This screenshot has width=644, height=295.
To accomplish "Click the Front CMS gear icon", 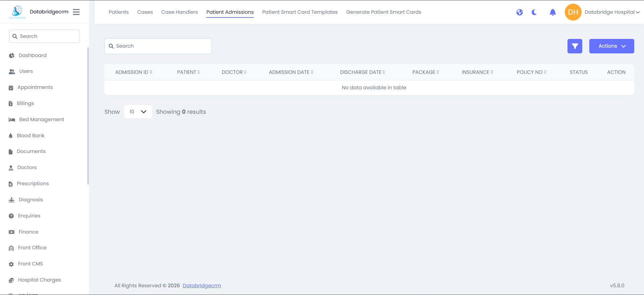I will 11,264.
